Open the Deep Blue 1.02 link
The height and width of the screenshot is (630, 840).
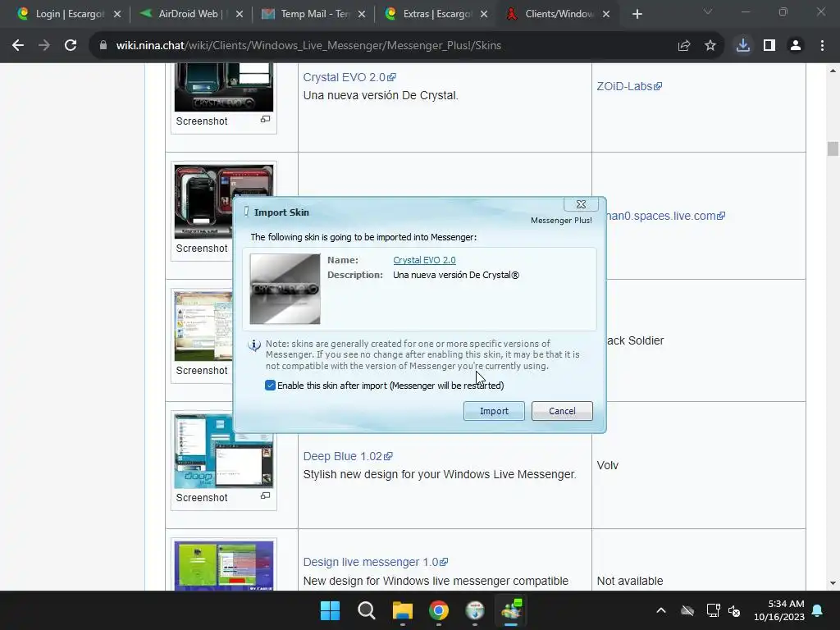348,456
